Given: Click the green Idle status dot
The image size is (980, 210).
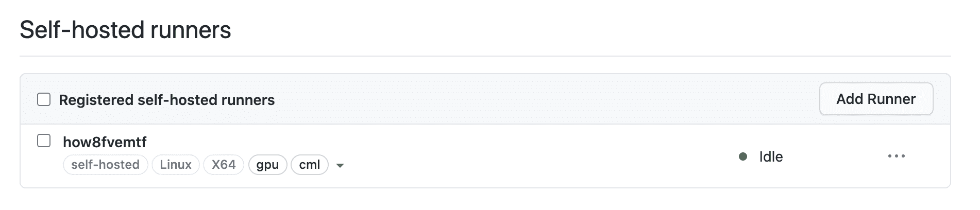Looking at the screenshot, I should pyautogui.click(x=743, y=156).
